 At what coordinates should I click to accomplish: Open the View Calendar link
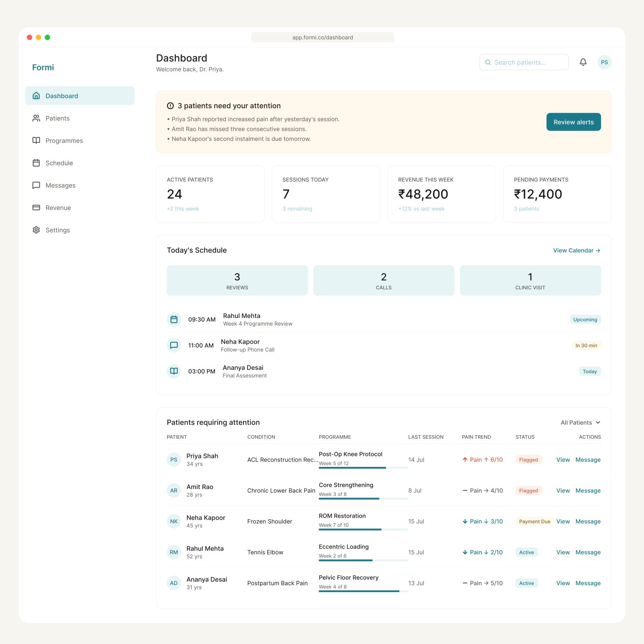point(577,250)
